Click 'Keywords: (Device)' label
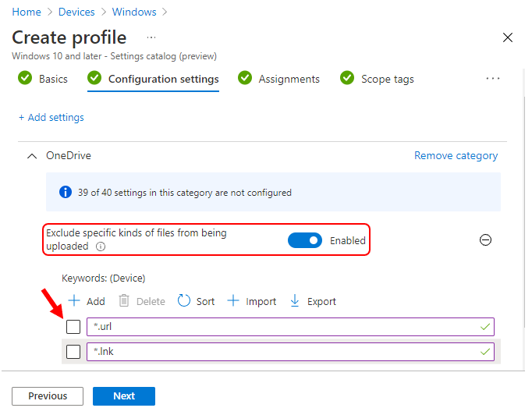Viewport: 532px width, 415px height. pos(104,278)
